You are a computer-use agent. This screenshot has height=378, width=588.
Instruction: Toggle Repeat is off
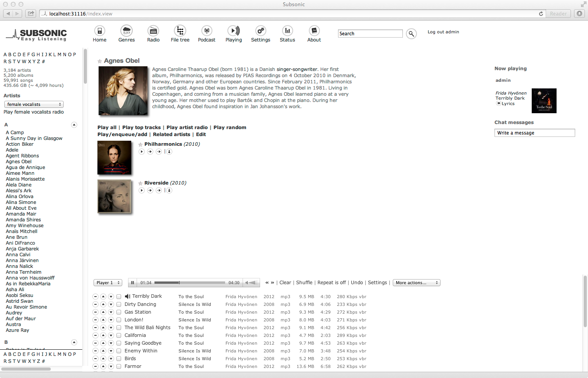tap(332, 283)
